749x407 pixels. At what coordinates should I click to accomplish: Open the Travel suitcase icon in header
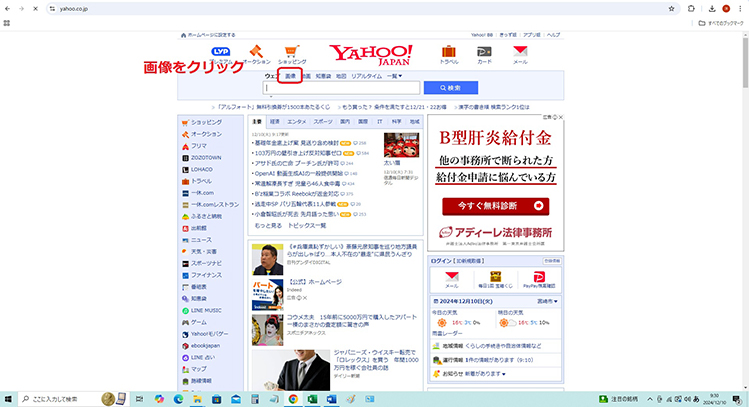click(x=449, y=51)
